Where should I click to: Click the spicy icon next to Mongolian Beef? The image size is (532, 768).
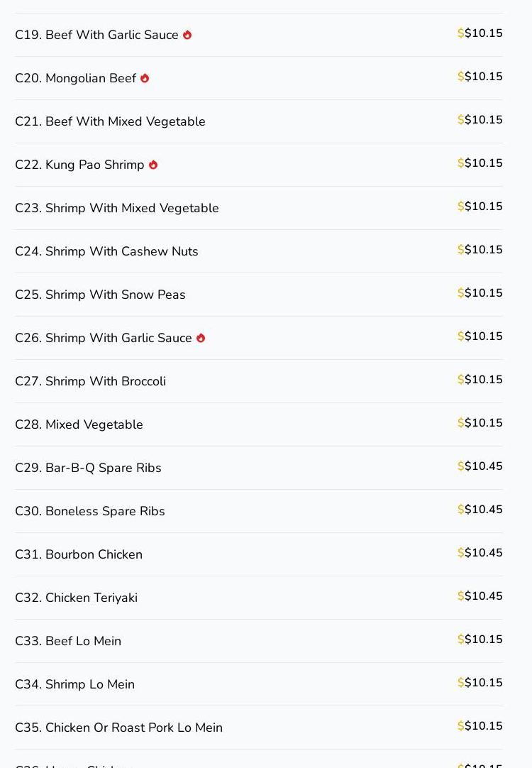pyautogui.click(x=145, y=78)
